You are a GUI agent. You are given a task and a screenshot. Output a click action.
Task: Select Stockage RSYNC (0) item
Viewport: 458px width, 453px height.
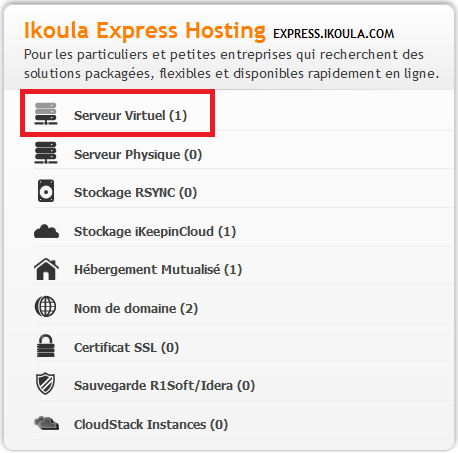point(135,193)
